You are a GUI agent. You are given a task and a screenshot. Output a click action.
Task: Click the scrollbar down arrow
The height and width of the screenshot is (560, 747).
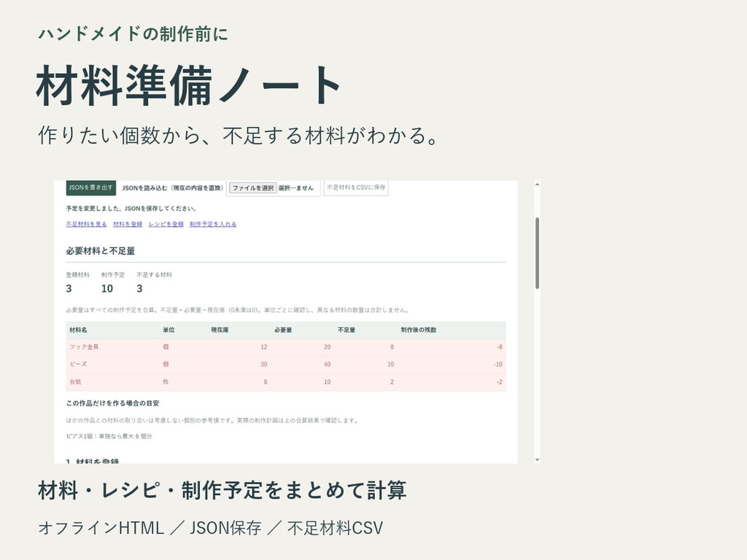point(538,460)
